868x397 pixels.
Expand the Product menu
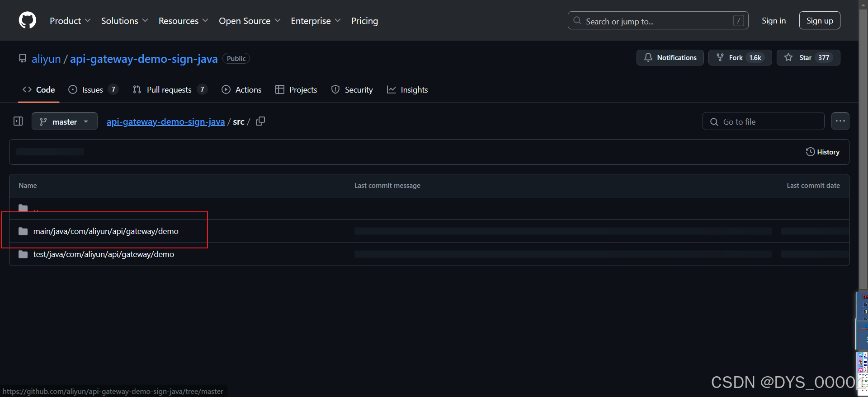(x=70, y=21)
